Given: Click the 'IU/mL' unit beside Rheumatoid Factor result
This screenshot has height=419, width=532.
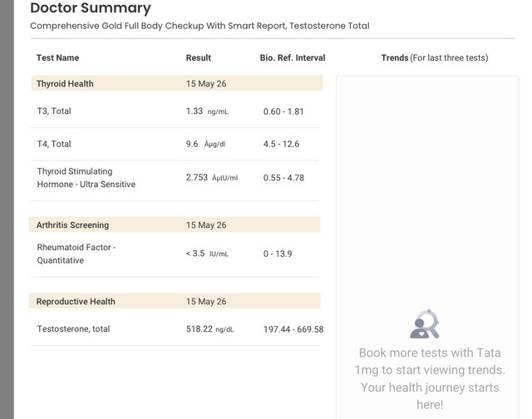Looking at the screenshot, I should click(219, 254).
